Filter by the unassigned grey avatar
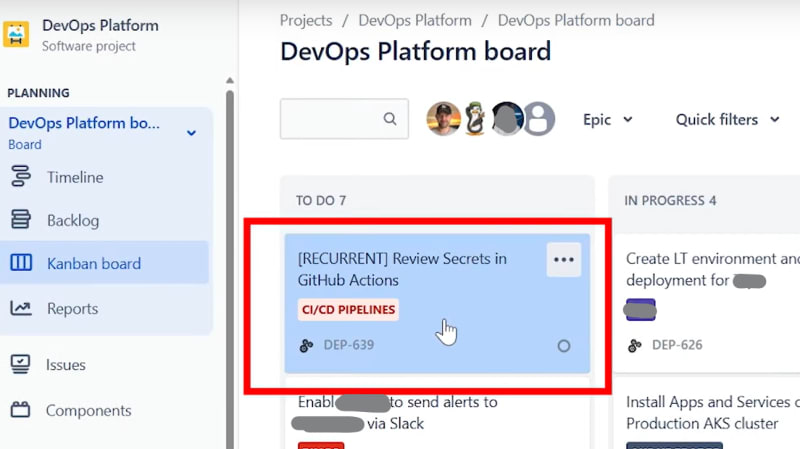 (539, 118)
